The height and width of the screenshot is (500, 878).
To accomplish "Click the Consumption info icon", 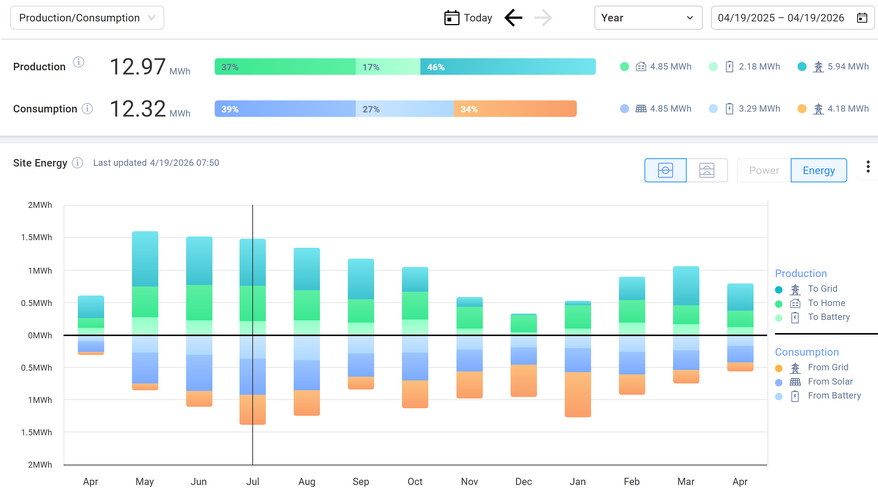I will (x=87, y=109).
